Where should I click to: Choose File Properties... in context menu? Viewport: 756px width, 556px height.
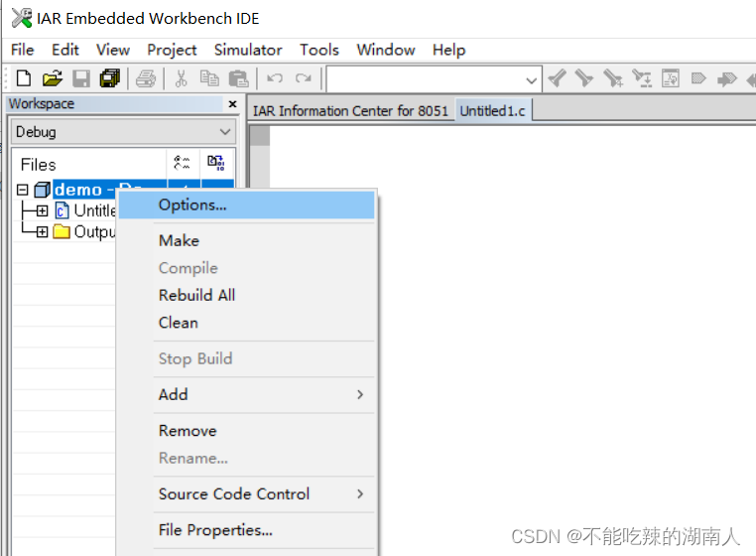coord(246,530)
